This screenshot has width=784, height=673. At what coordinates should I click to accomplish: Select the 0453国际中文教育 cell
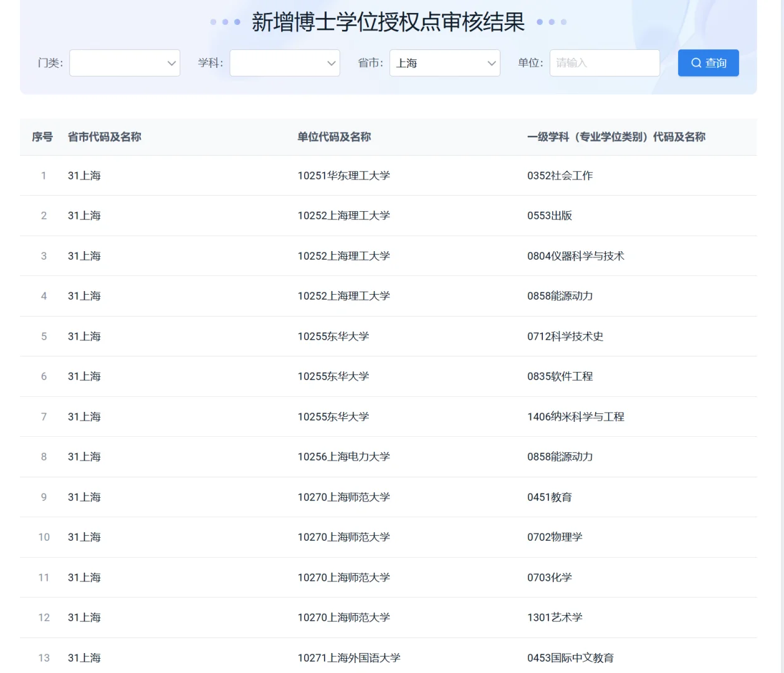pyautogui.click(x=570, y=658)
